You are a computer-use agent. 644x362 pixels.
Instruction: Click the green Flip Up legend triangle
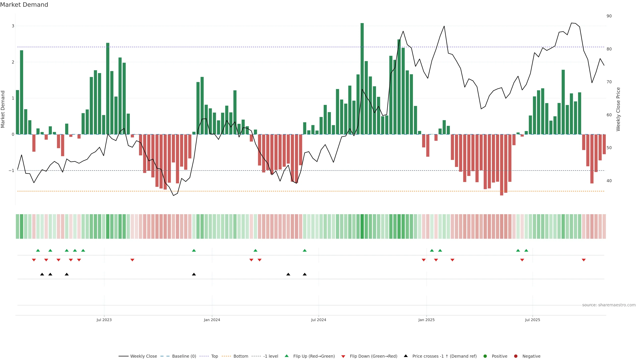(287, 356)
